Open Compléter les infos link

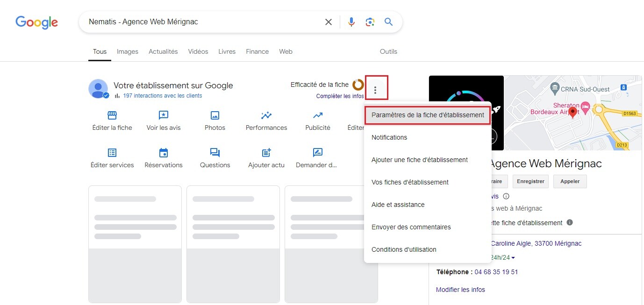point(340,96)
